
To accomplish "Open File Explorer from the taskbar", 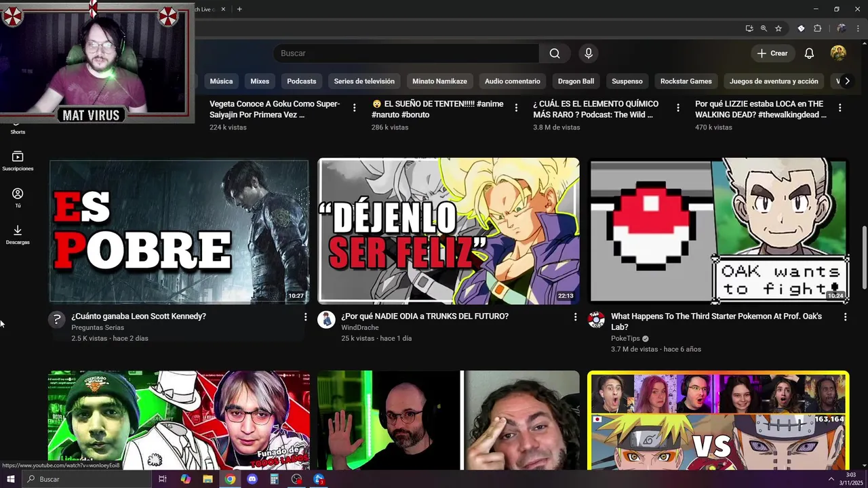I will 208,479.
